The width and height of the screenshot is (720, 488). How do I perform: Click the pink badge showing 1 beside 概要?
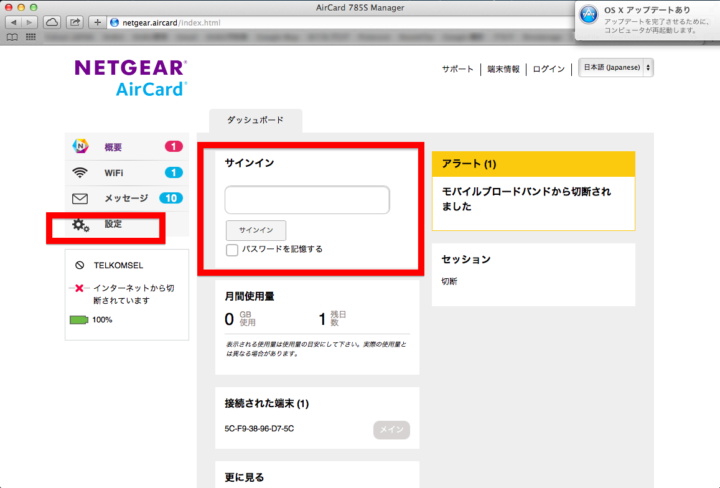point(174,146)
